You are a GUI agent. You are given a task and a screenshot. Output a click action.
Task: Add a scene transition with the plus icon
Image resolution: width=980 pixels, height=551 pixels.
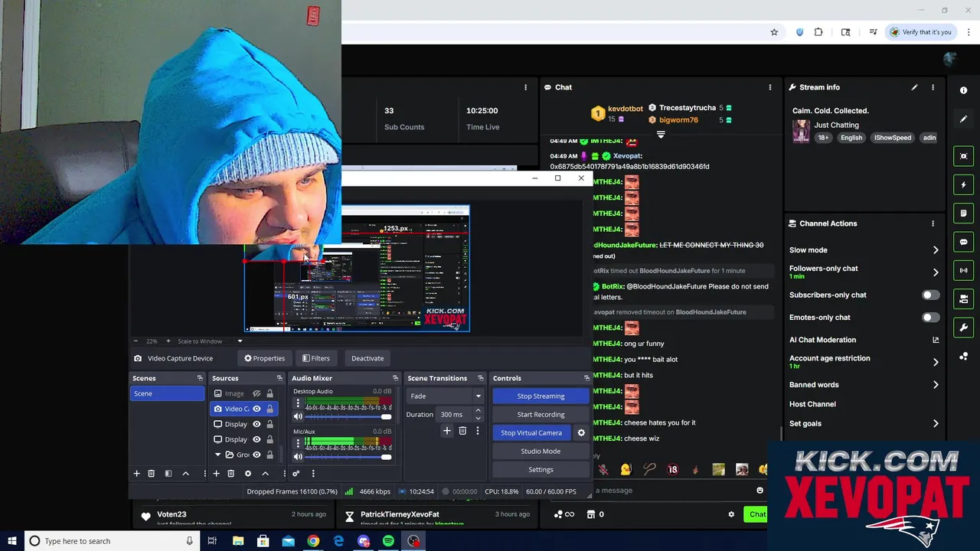447,432
